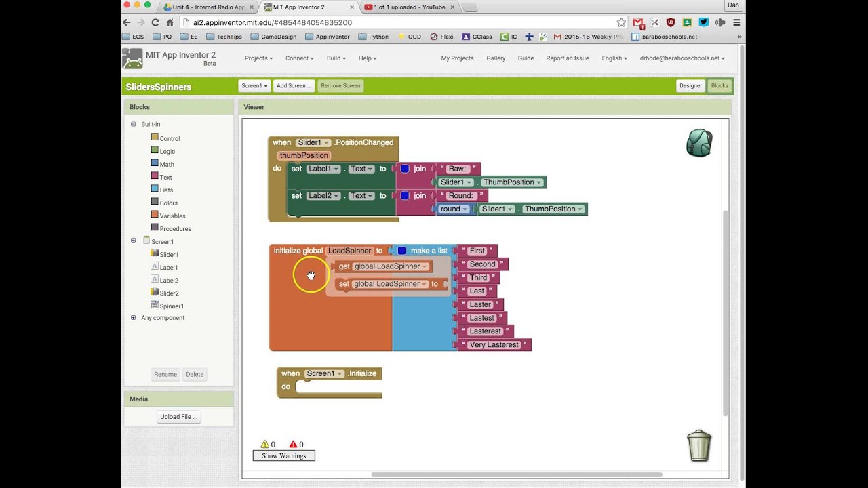Image resolution: width=868 pixels, height=488 pixels.
Task: Click the Label2 component icon
Action: pos(155,279)
